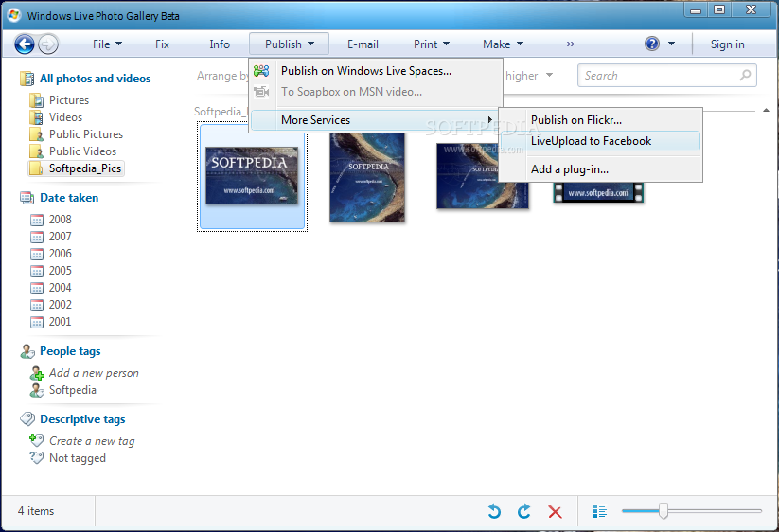This screenshot has width=779, height=532.
Task: Select the Public Pictures folder
Action: tap(86, 134)
